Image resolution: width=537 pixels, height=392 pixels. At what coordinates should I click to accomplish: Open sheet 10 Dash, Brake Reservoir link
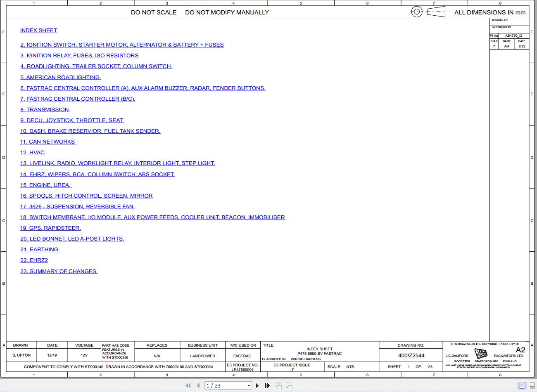point(90,131)
